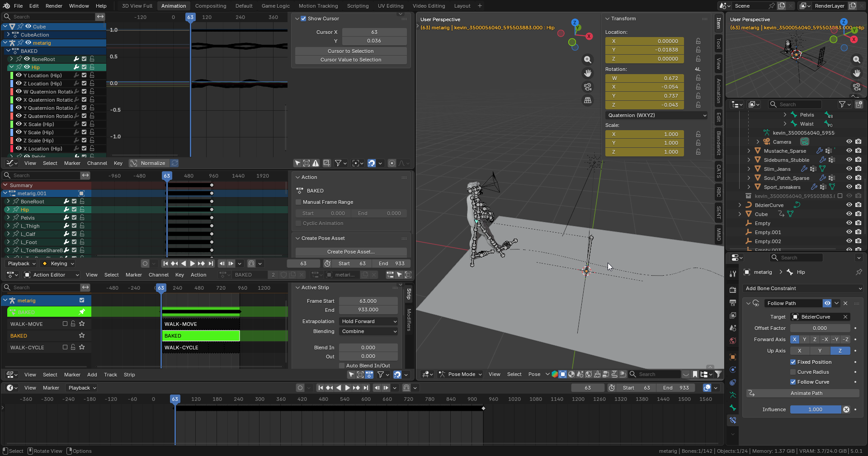Adjust the Influence slider

coord(815,409)
